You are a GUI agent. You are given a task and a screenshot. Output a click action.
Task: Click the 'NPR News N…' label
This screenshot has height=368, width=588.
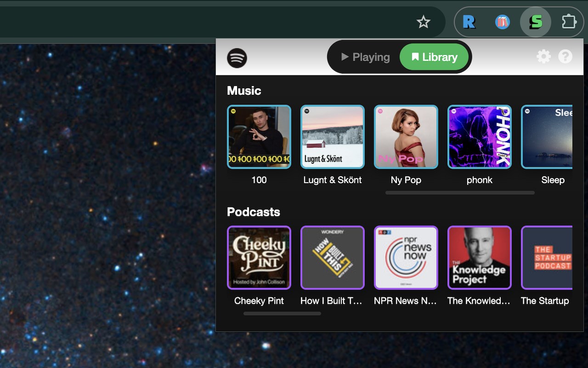click(x=406, y=301)
